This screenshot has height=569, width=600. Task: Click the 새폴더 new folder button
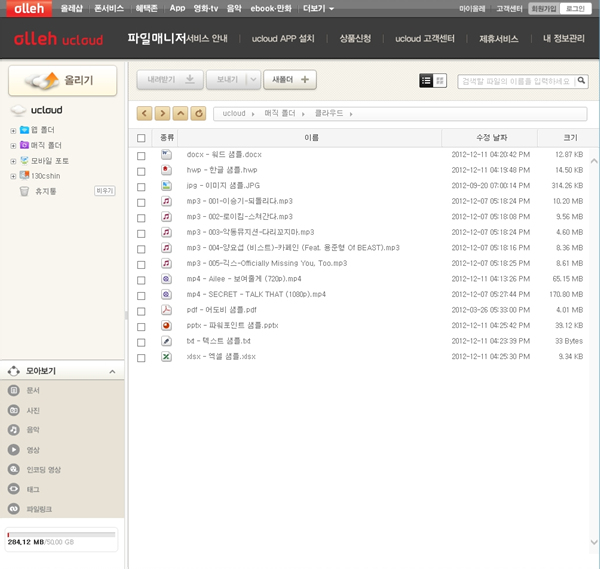coord(290,80)
